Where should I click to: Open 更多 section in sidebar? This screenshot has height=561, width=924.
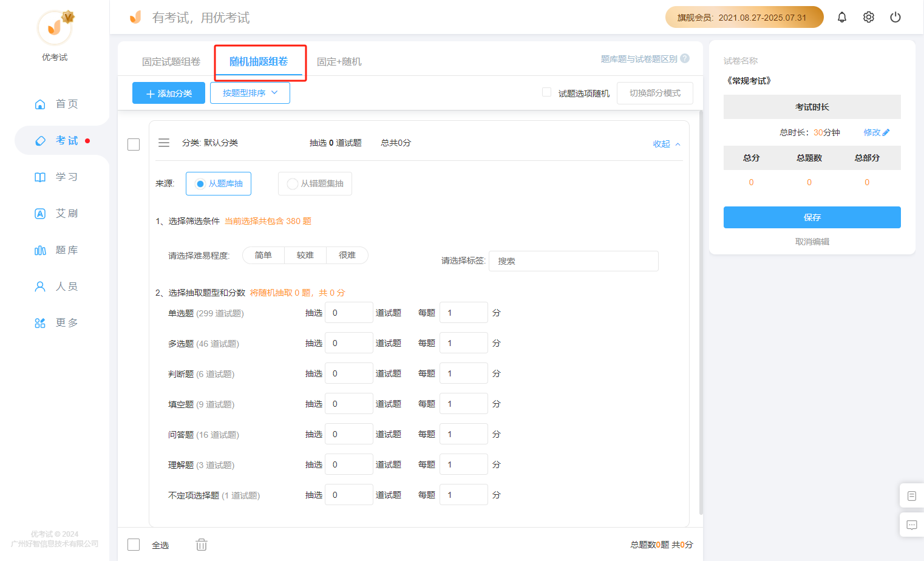pyautogui.click(x=56, y=322)
